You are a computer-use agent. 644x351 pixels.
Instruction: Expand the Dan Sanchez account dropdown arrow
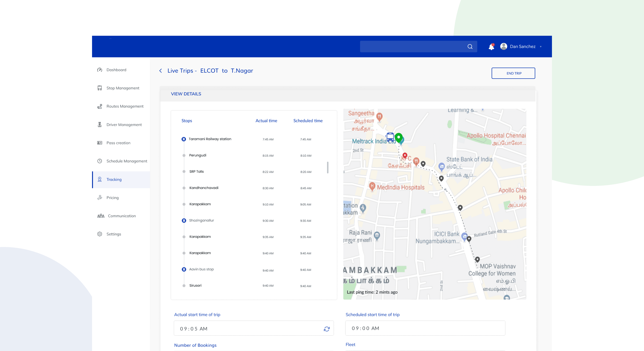click(541, 47)
